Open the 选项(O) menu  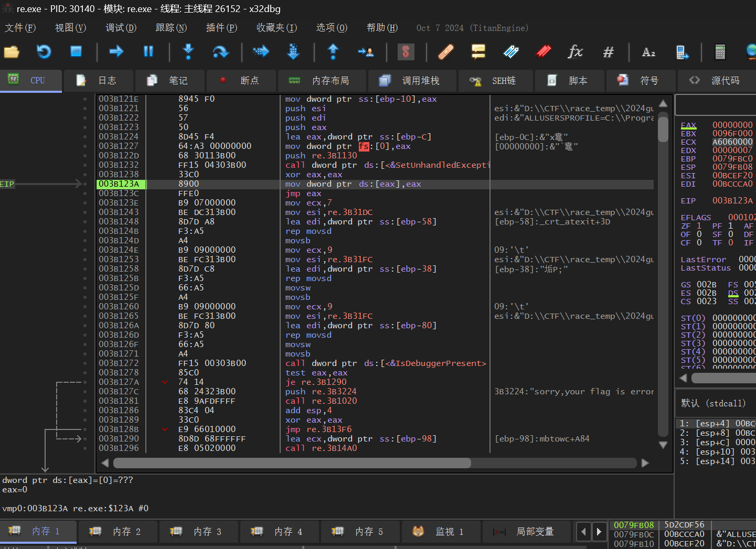(332, 28)
